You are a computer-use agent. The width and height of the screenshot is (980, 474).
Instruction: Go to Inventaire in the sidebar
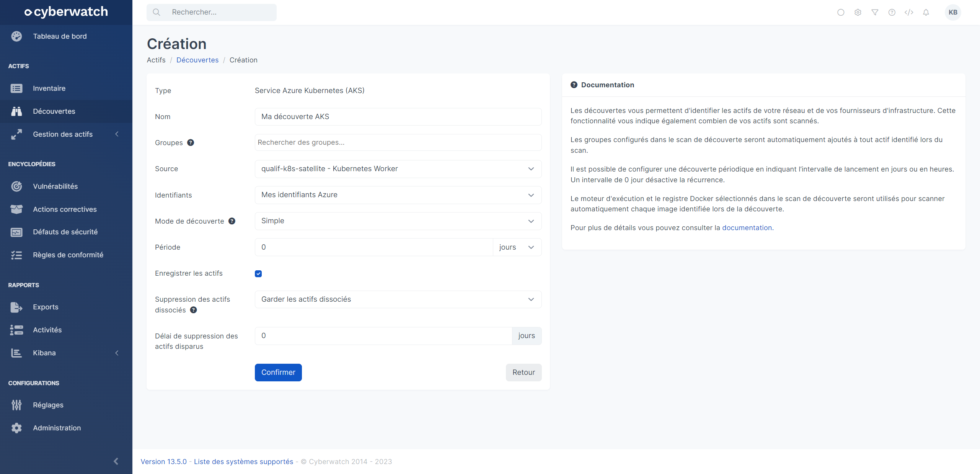(66, 88)
